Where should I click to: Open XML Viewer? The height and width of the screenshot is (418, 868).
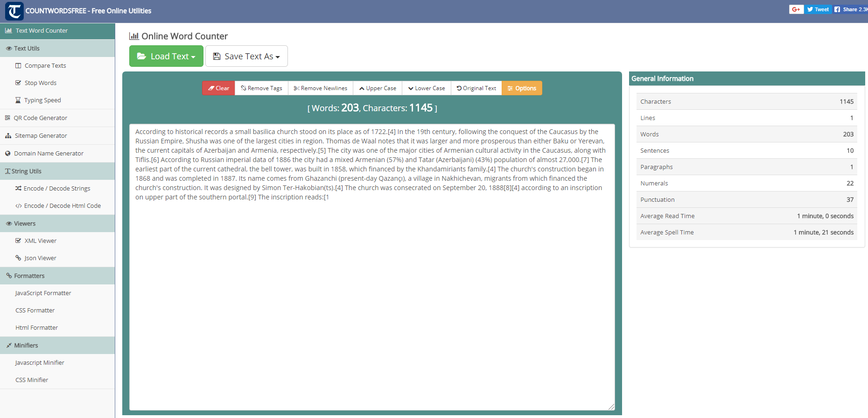click(x=41, y=241)
